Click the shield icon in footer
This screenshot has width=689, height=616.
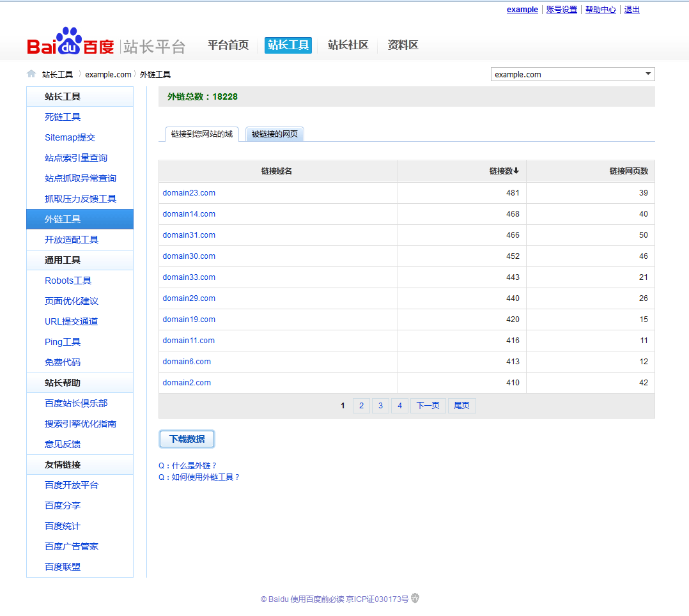415,599
